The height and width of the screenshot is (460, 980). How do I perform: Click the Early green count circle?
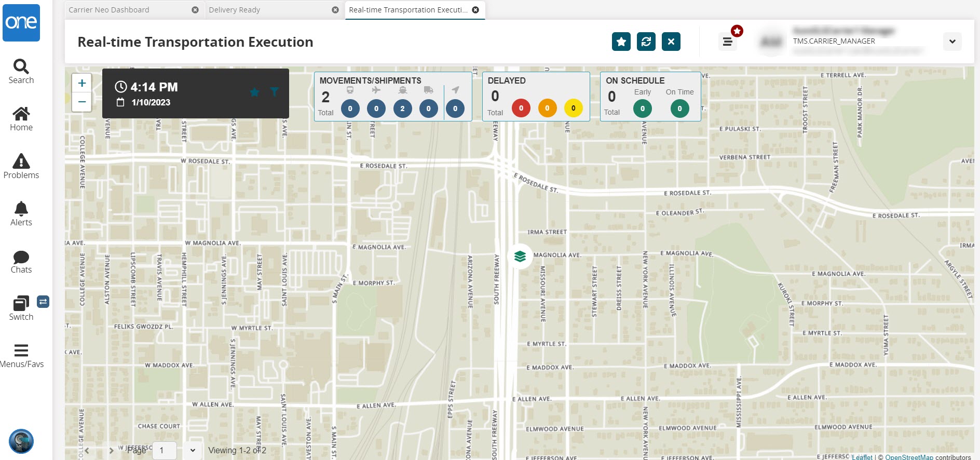[643, 109]
